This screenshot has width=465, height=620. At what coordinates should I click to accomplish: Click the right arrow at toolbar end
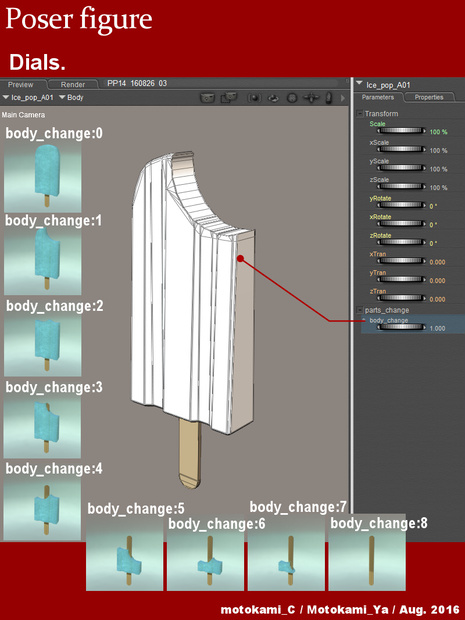pos(342,98)
